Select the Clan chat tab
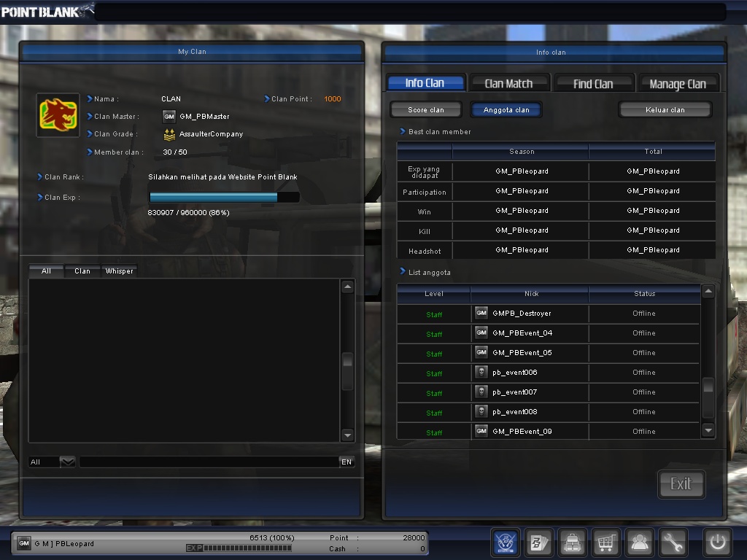This screenshot has width=747, height=560. (x=82, y=271)
